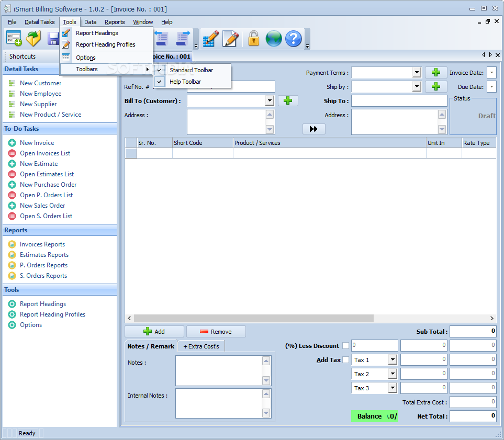Screen dimensions: 504x440
Task: Enable the Add Tax checkbox
Action: [345, 359]
